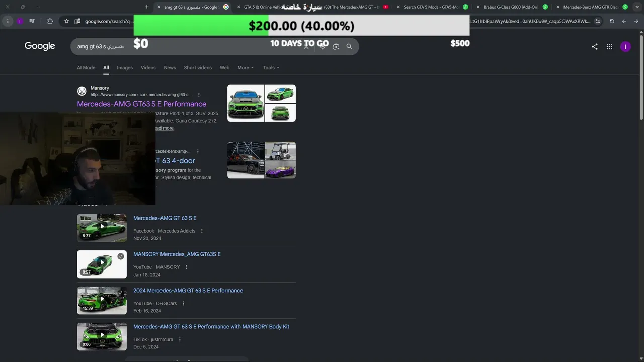
Task: Open the Google apps grid
Action: (x=609, y=46)
